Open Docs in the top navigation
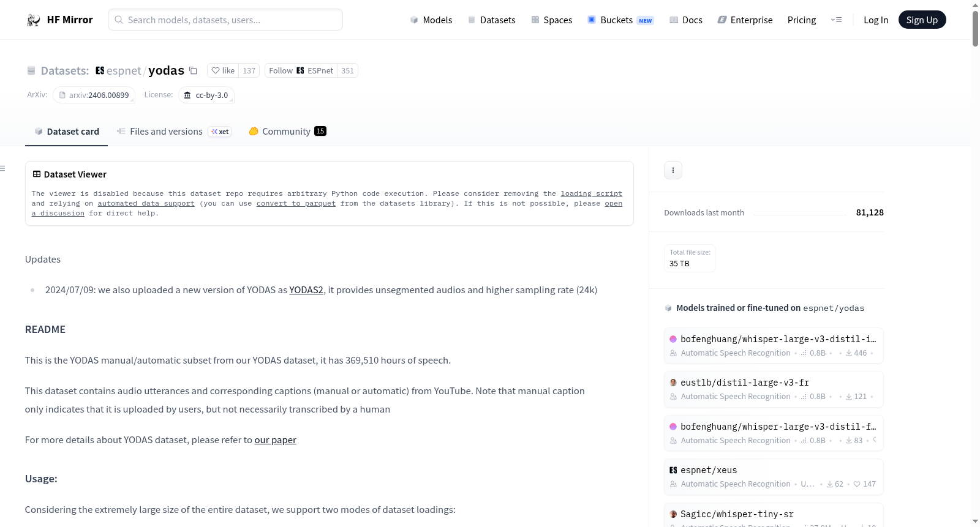The width and height of the screenshot is (980, 527). point(686,20)
